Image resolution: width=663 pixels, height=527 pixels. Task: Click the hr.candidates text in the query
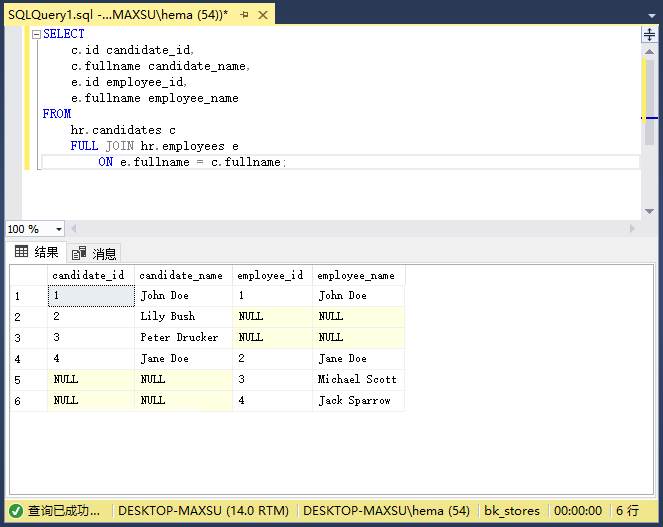pos(116,130)
